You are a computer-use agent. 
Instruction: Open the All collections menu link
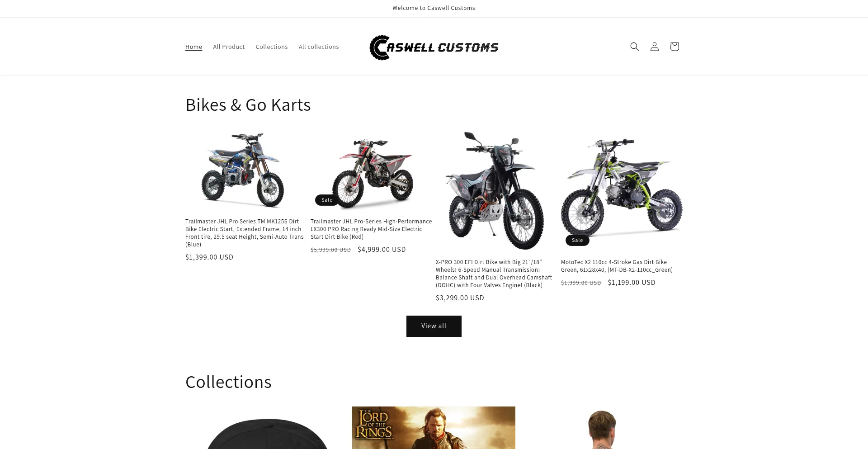tap(319, 47)
